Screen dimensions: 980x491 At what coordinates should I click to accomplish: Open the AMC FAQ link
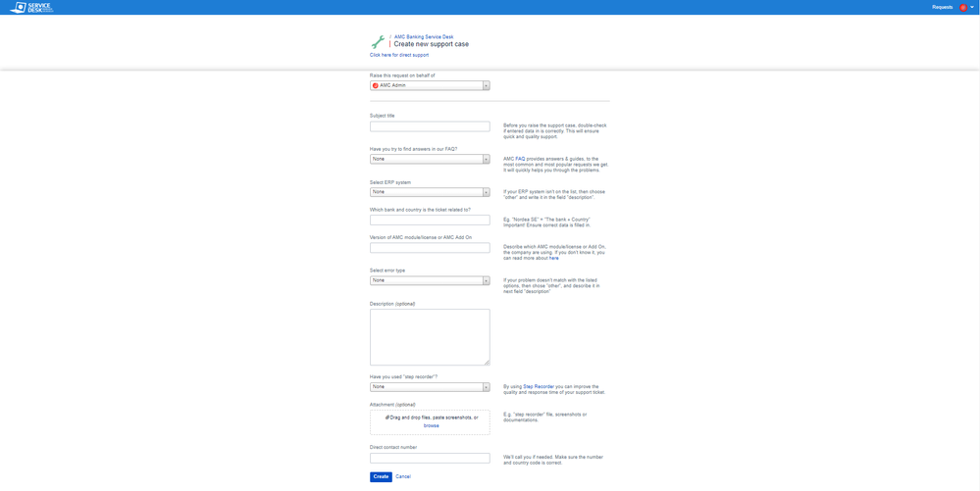pyautogui.click(x=520, y=159)
